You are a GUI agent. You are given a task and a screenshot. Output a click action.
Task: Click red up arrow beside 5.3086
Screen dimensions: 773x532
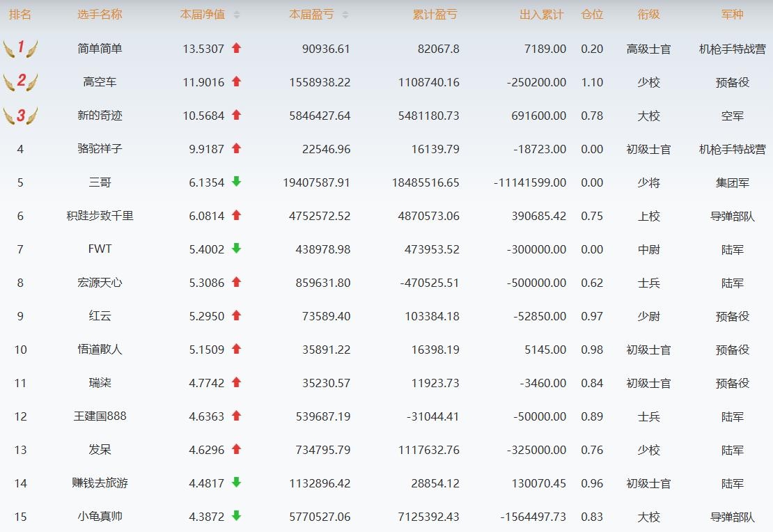click(237, 282)
